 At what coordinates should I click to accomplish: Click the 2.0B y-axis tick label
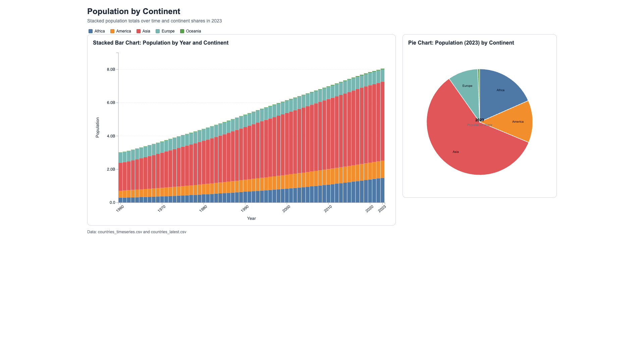[x=111, y=169]
